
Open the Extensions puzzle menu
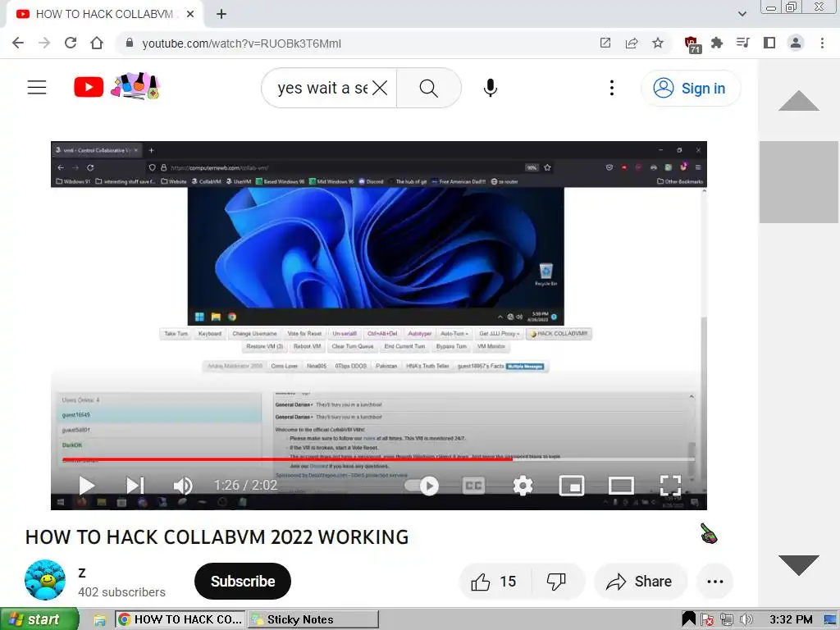(x=717, y=43)
